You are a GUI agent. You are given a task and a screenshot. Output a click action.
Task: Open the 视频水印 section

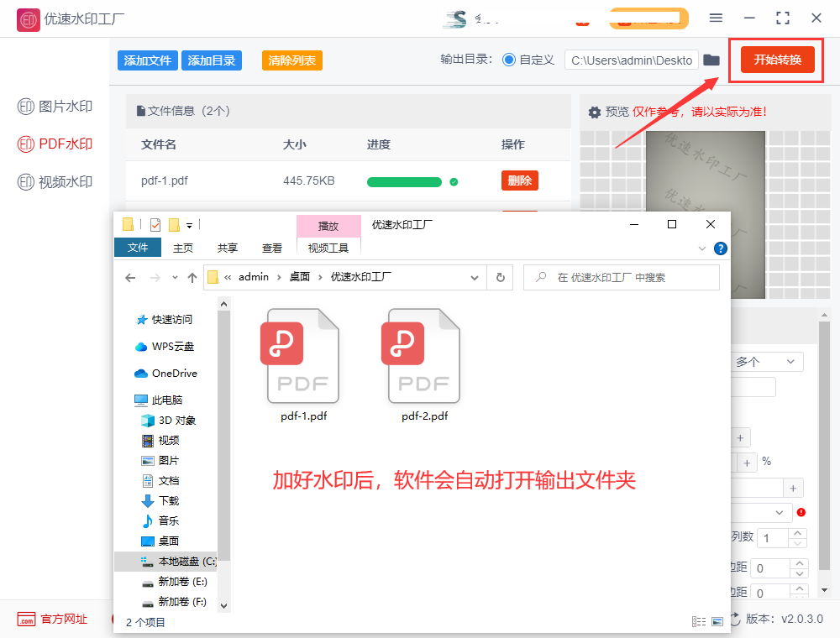[55, 182]
